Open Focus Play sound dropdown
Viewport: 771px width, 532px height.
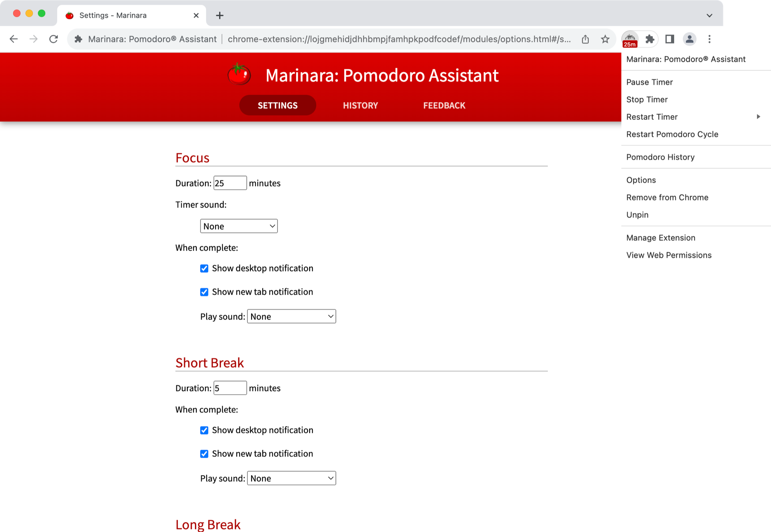coord(292,317)
